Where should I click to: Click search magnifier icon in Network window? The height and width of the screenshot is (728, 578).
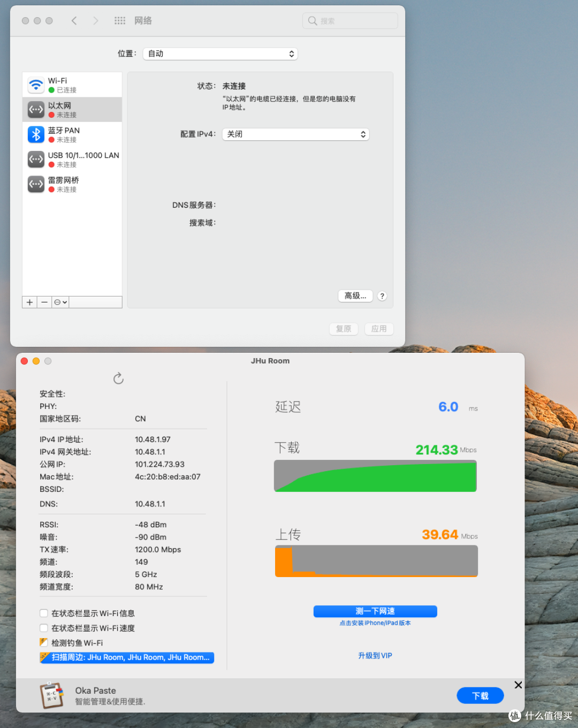[x=313, y=21]
